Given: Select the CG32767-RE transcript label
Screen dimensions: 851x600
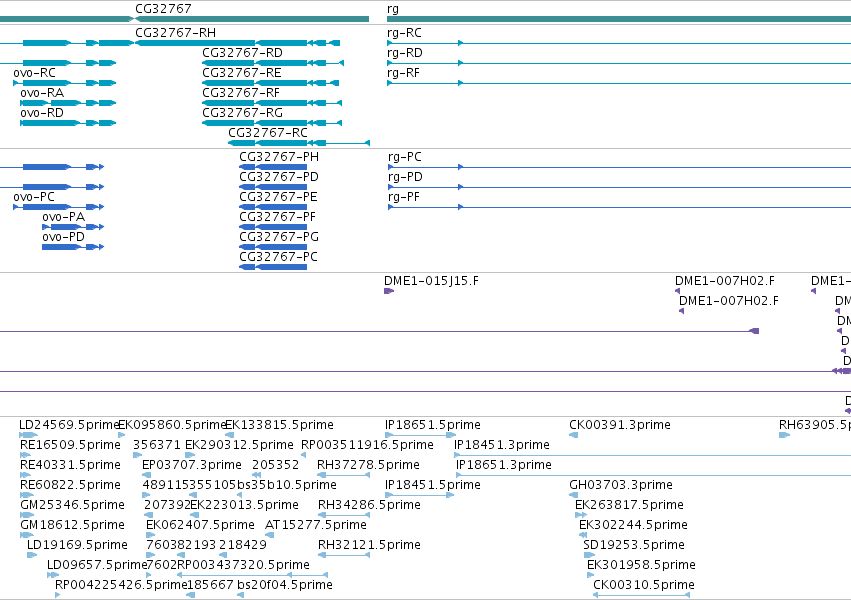Looking at the screenshot, I should tap(242, 73).
